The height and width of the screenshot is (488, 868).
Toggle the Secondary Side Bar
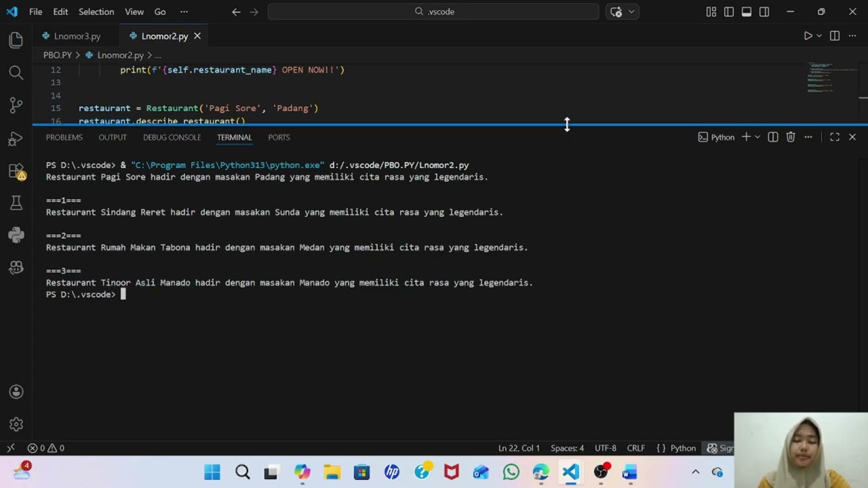764,12
